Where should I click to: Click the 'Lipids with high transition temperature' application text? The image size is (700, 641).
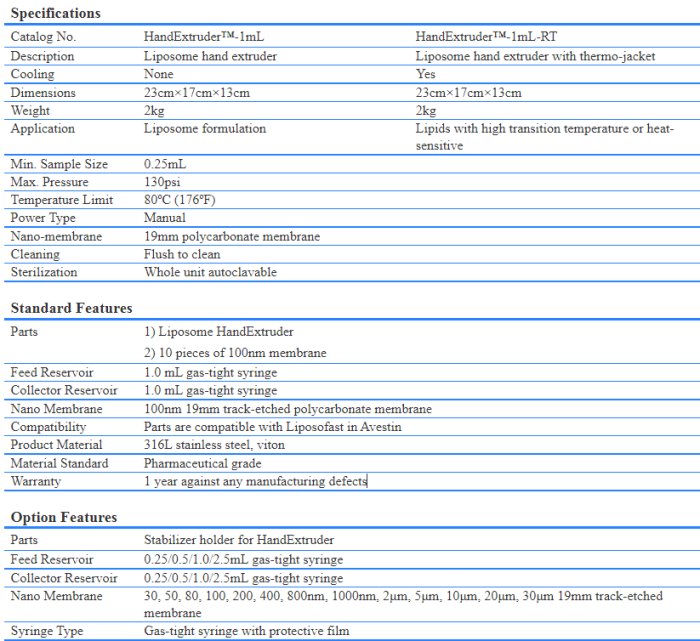[x=540, y=129]
